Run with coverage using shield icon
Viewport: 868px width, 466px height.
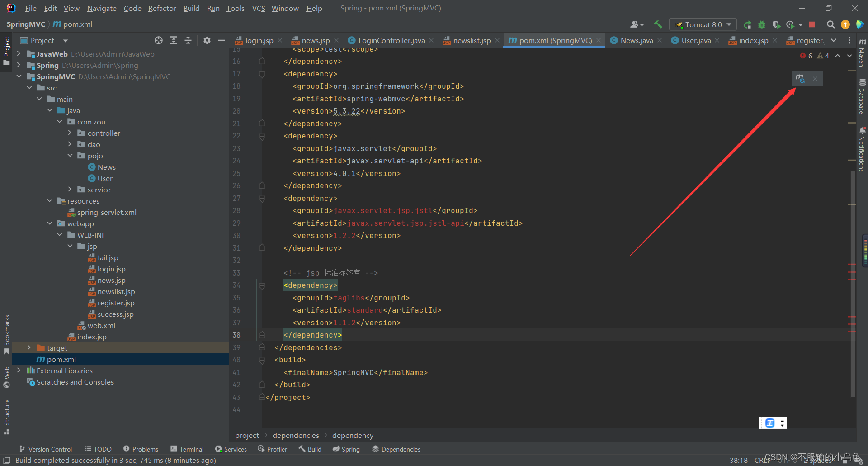(x=776, y=24)
